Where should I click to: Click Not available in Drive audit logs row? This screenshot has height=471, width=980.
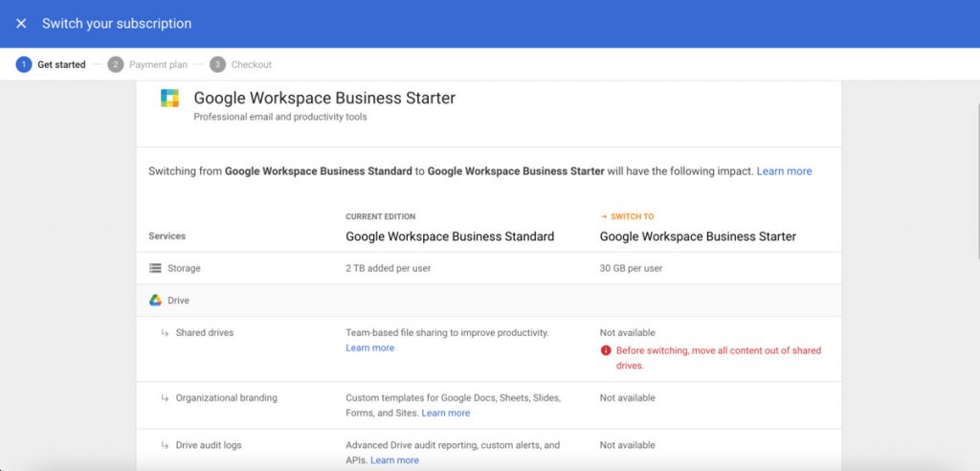628,445
